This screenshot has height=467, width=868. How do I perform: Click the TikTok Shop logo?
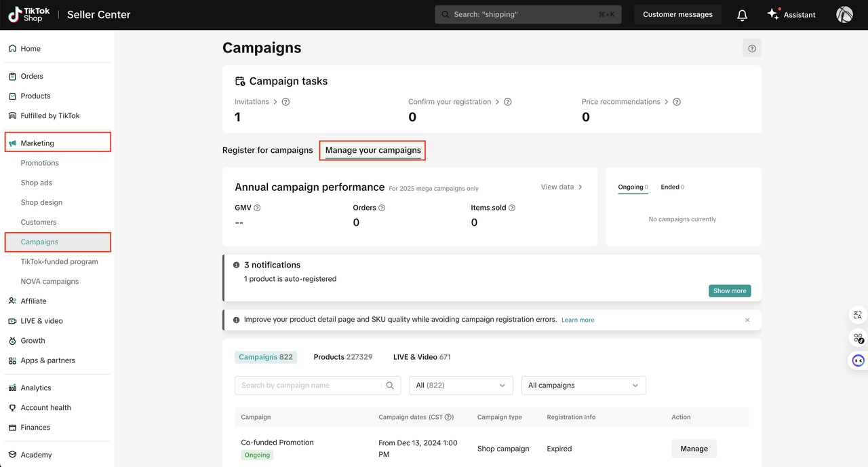(x=25, y=14)
